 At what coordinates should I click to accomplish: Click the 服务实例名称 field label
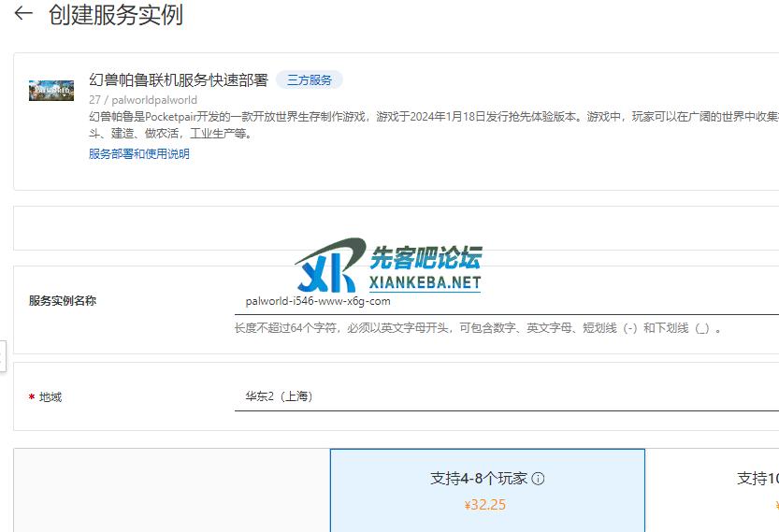click(63, 301)
